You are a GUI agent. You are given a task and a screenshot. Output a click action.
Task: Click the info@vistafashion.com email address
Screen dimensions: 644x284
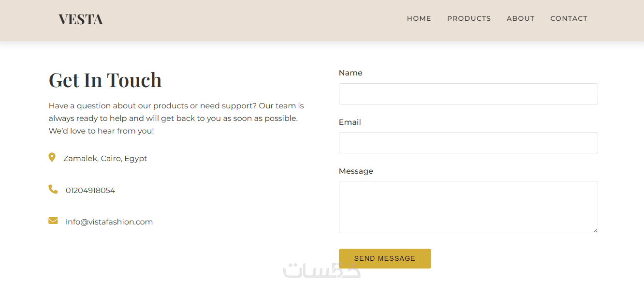109,222
